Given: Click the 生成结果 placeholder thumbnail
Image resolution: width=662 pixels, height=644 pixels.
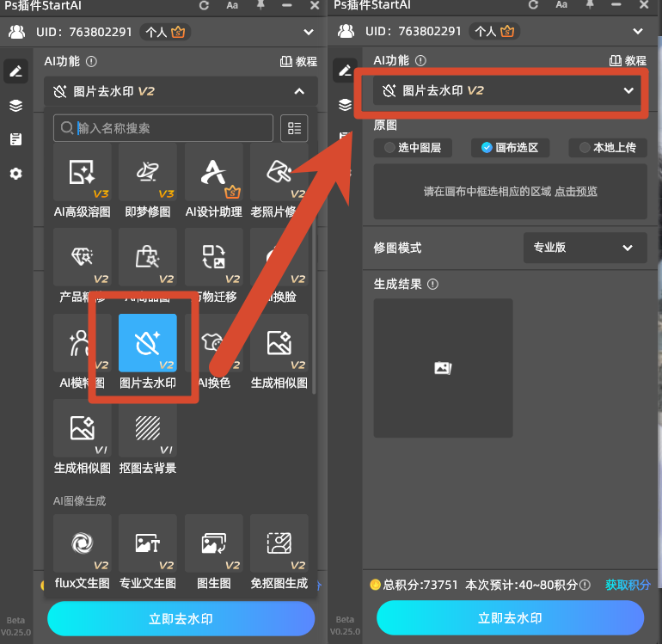Looking at the screenshot, I should [443, 368].
